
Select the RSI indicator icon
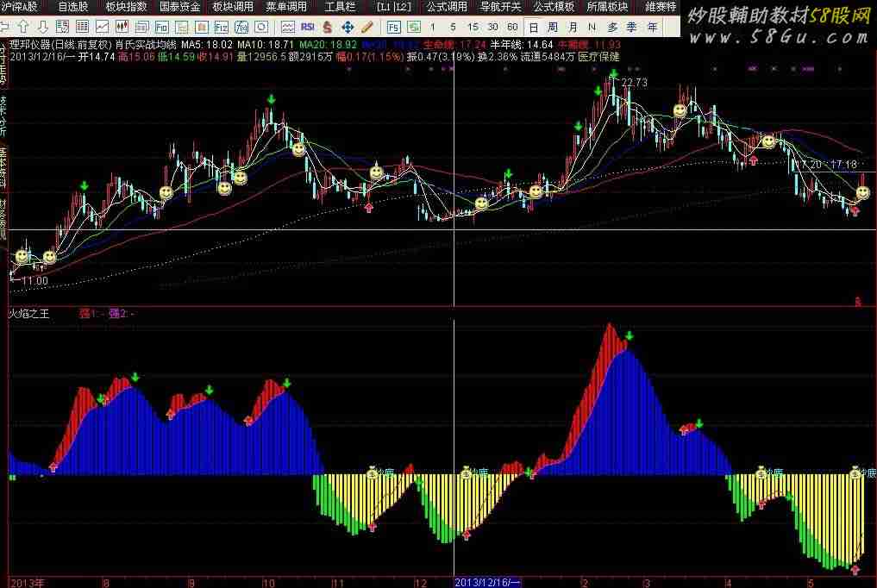[x=307, y=26]
